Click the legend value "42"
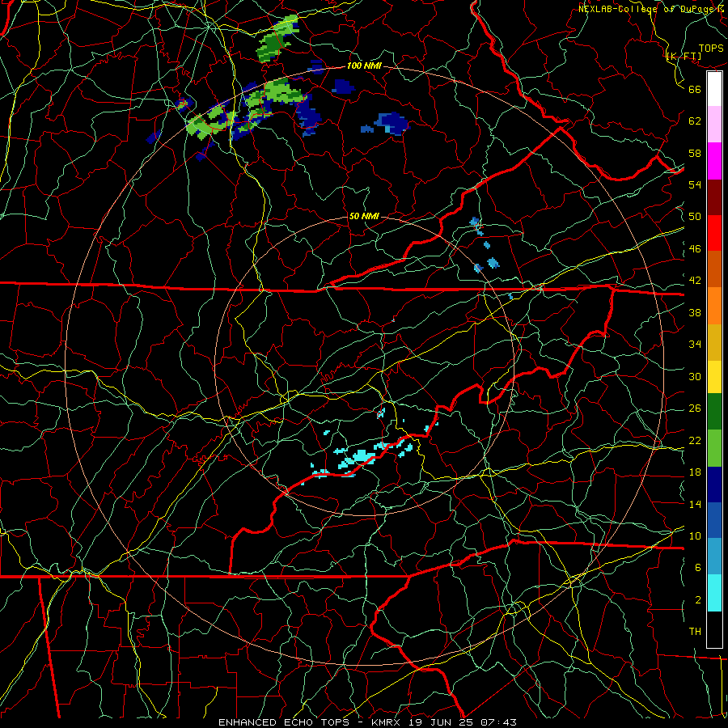 695,281
